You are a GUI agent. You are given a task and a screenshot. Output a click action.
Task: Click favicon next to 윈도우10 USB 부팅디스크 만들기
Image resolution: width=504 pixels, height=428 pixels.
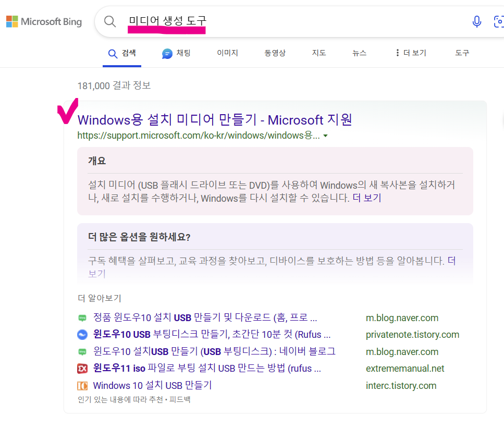[82, 335]
